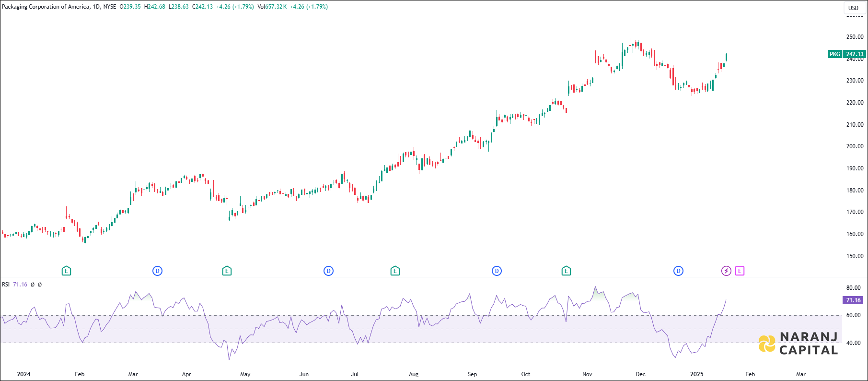The image size is (868, 381).
Task: Click the 170.00 price axis label
Action: click(x=855, y=212)
